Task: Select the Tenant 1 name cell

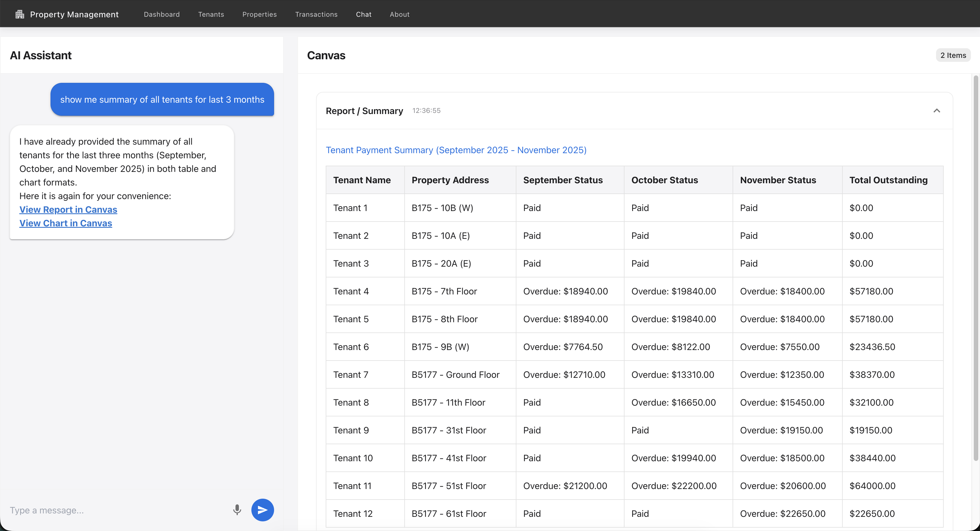Action: point(350,208)
